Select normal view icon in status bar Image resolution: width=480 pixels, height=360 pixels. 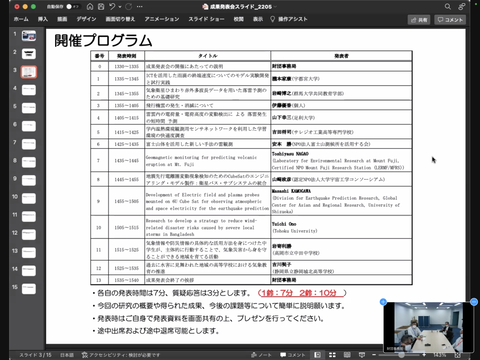pyautogui.click(x=317, y=355)
